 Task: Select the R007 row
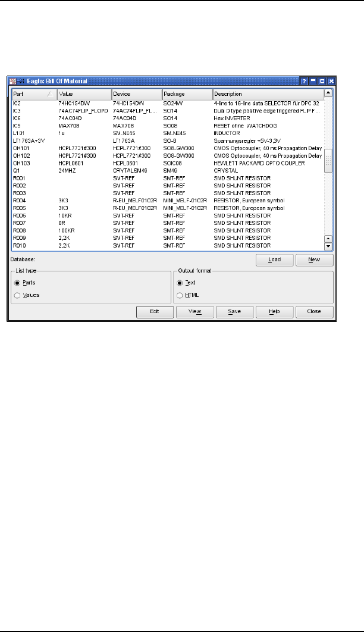168,223
